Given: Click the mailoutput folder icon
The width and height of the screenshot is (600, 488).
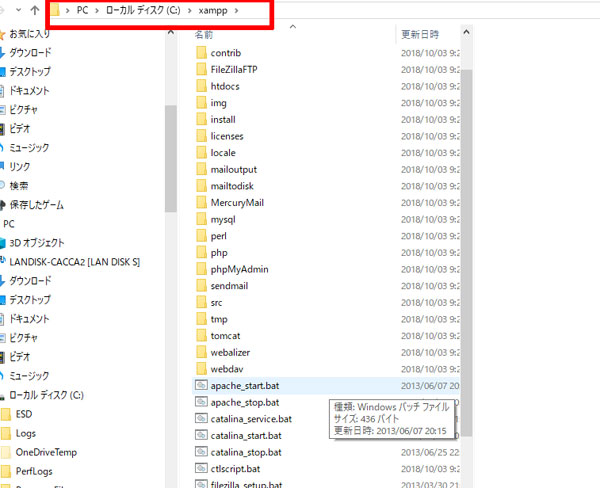Looking at the screenshot, I should pos(201,169).
